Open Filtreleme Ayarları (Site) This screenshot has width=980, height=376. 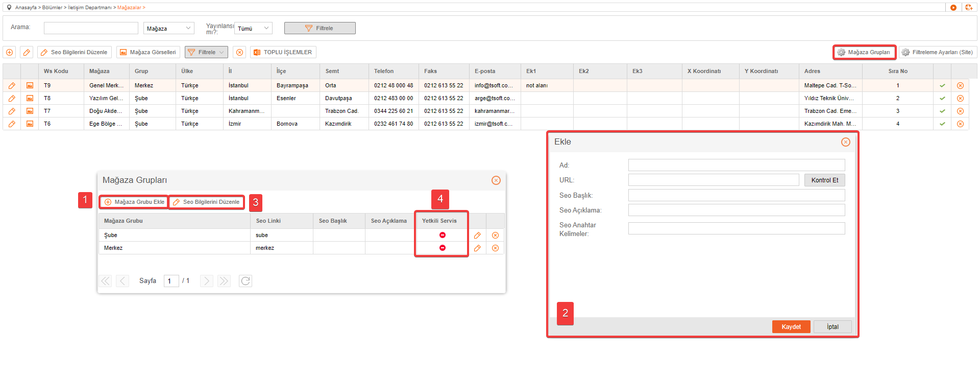click(938, 52)
